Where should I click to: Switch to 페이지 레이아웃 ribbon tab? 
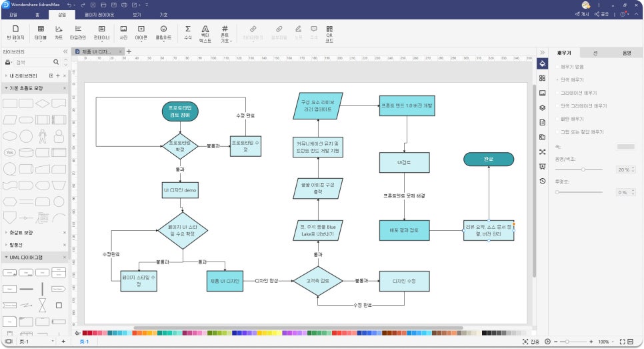[x=99, y=15]
